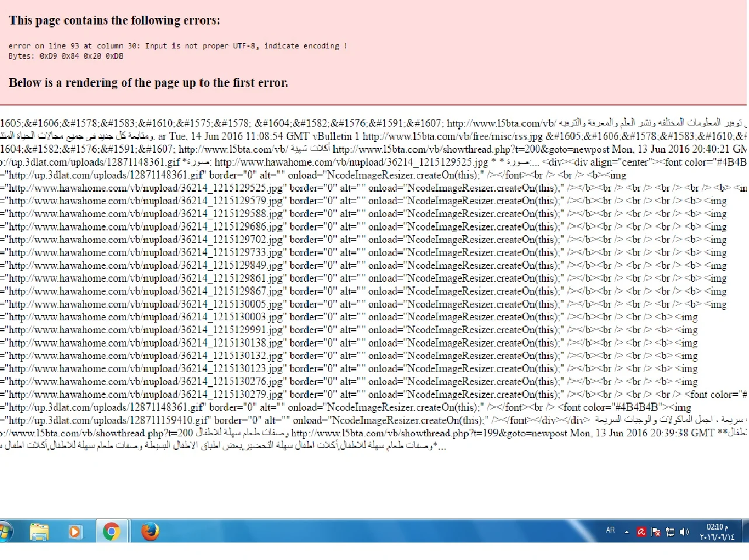The width and height of the screenshot is (749, 560).
Task: Open Mozilla Firefox from the taskbar
Action: tap(150, 531)
